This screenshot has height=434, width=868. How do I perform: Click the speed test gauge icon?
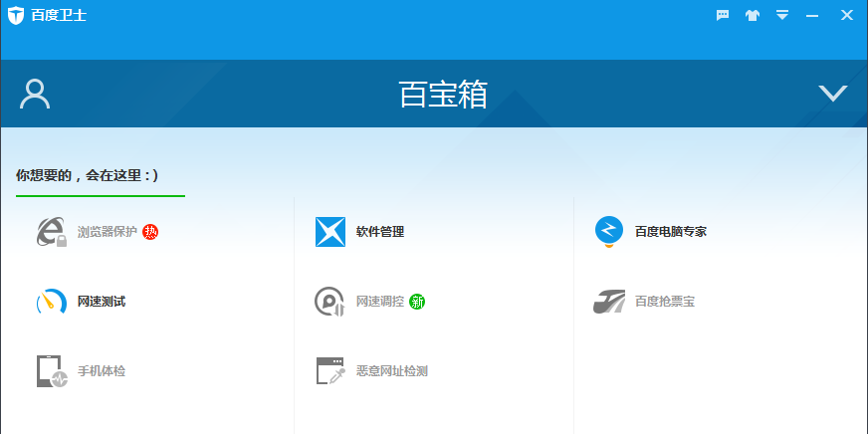click(x=52, y=302)
